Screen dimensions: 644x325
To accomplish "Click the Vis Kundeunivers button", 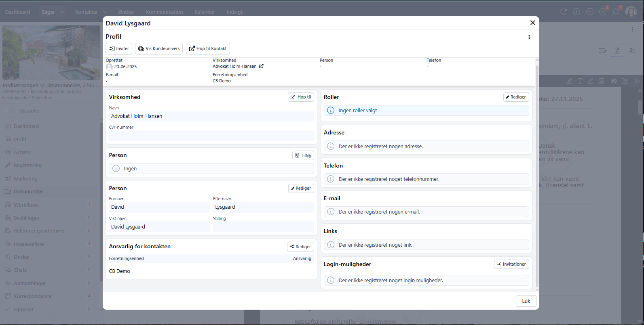I will point(159,48).
